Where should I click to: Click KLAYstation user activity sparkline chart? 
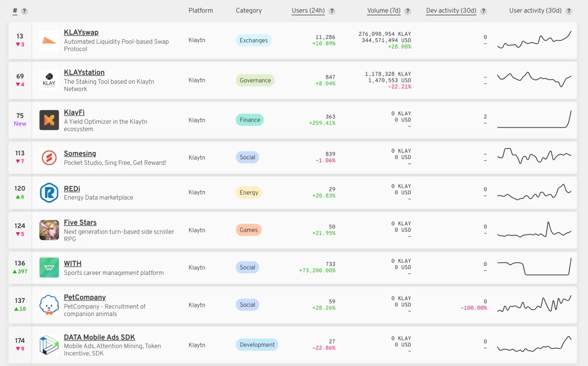point(534,80)
